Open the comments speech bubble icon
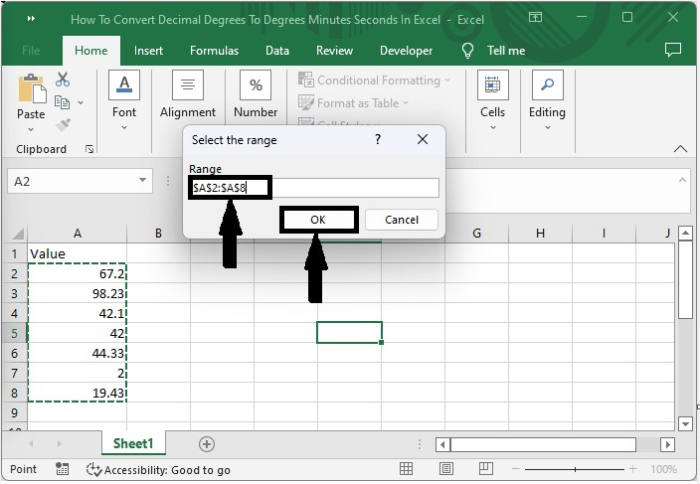 tap(673, 50)
